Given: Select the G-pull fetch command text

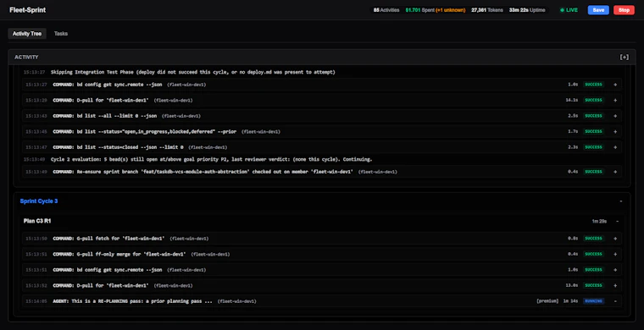Looking at the screenshot, I should pyautogui.click(x=108, y=238).
